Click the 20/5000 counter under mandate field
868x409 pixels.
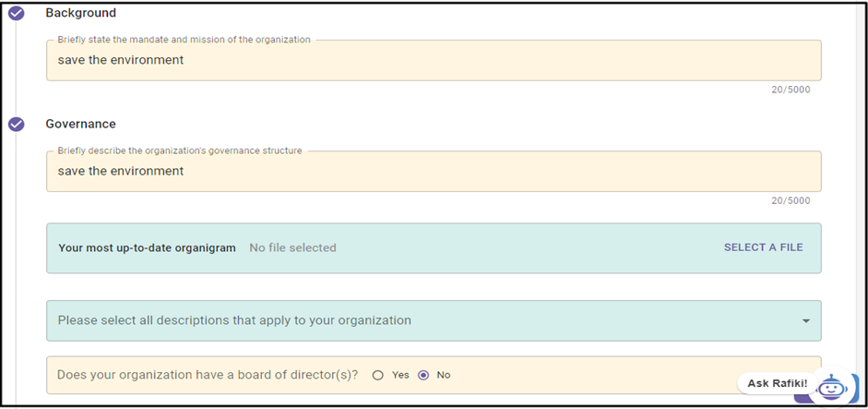pos(791,90)
